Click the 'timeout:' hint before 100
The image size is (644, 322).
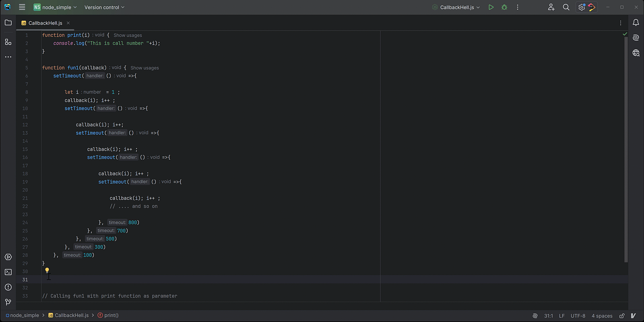click(x=72, y=255)
